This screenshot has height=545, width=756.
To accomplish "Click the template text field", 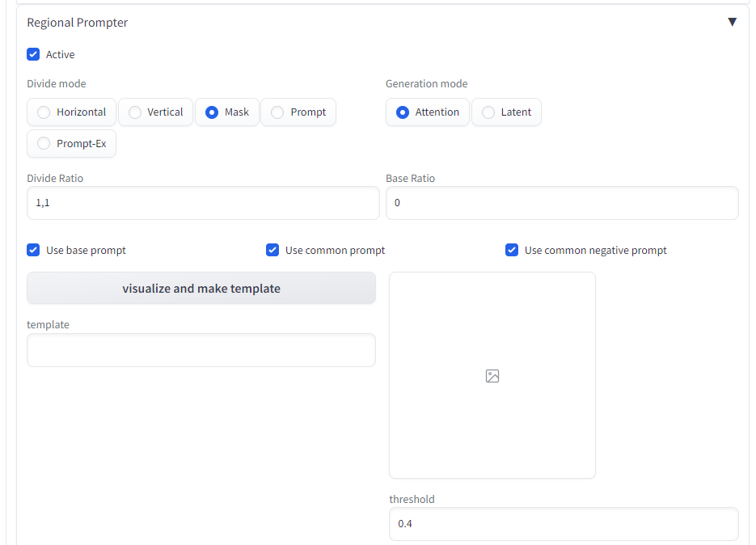I will tap(202, 350).
